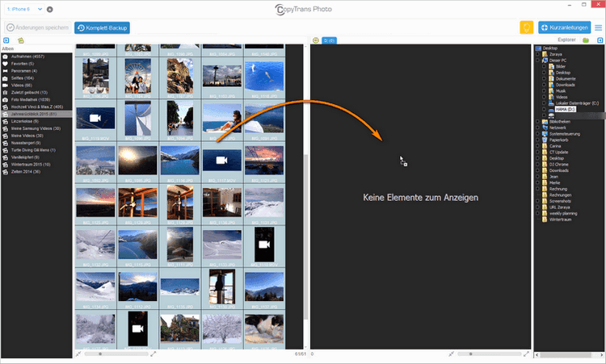Open the Panoramen album
606x364 pixels.
click(36, 71)
